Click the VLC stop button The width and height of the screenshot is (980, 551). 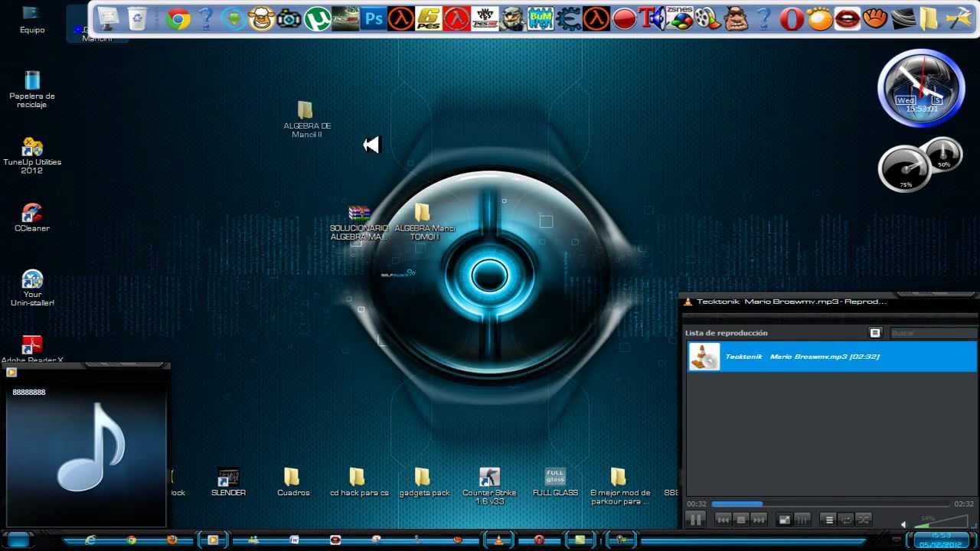(740, 520)
